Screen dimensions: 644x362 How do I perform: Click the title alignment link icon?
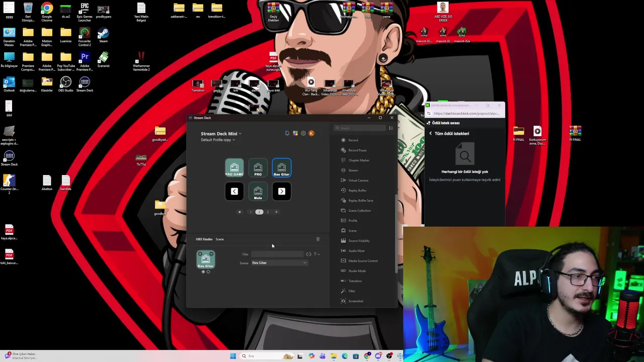pyautogui.click(x=308, y=254)
